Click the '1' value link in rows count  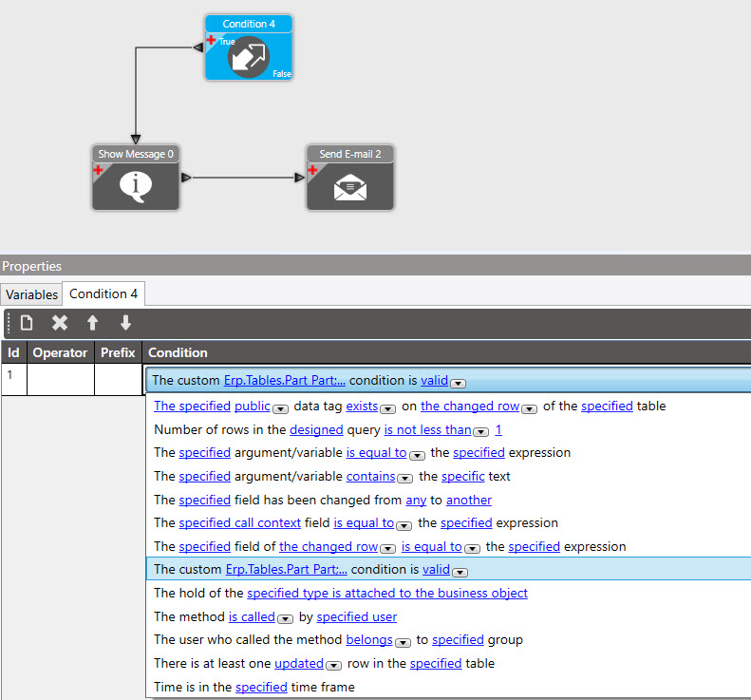click(x=498, y=429)
